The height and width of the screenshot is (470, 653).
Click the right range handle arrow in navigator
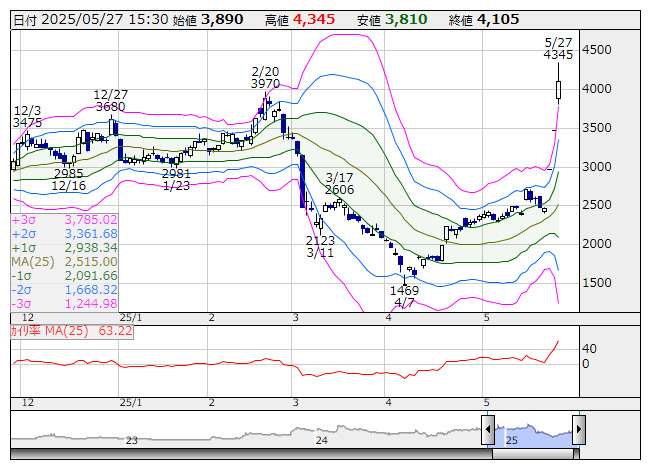point(578,431)
